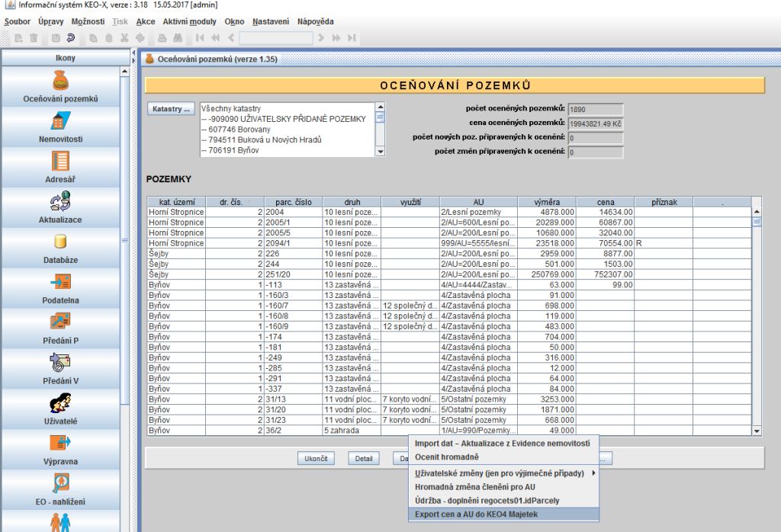Open the Nemovitosti module icon
Image resolution: width=781 pixels, height=532 pixels.
click(x=60, y=121)
